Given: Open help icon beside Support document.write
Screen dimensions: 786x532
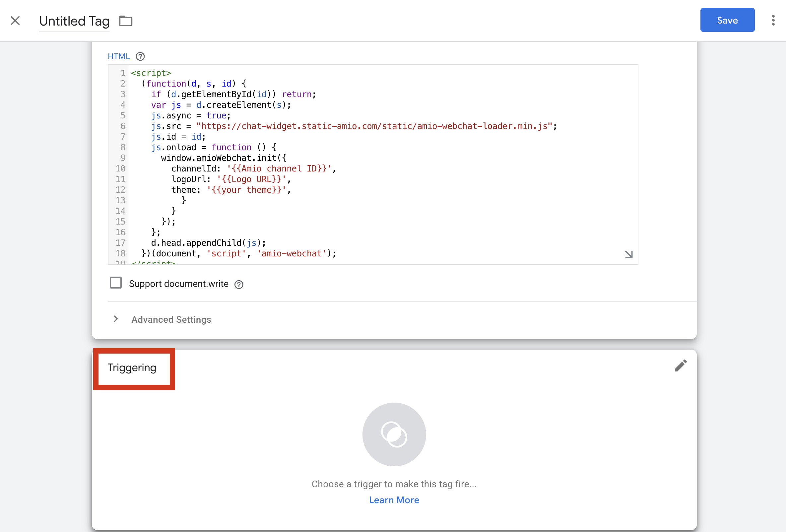Looking at the screenshot, I should click(x=239, y=285).
